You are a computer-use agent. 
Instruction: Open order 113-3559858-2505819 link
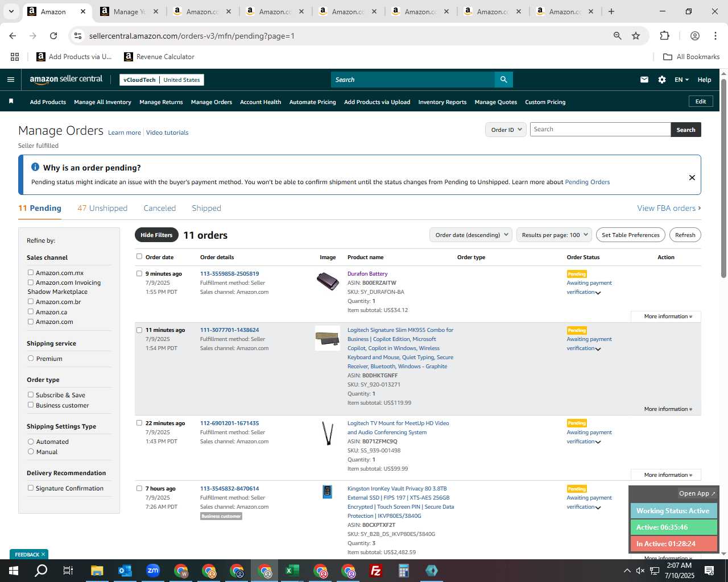point(229,273)
